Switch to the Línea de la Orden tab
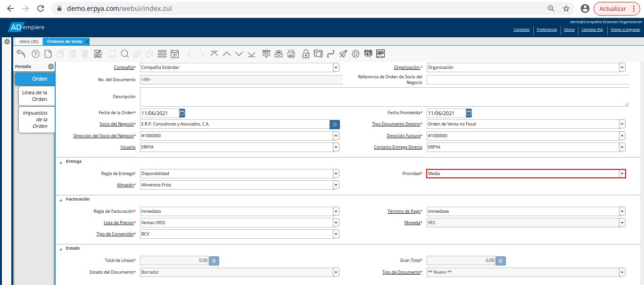 (37, 96)
